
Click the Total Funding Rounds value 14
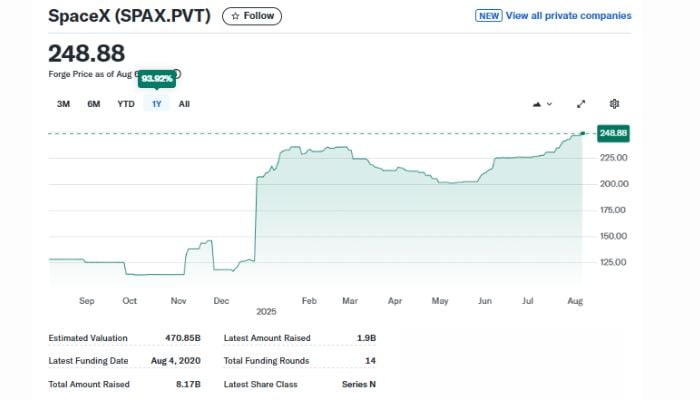pyautogui.click(x=371, y=360)
